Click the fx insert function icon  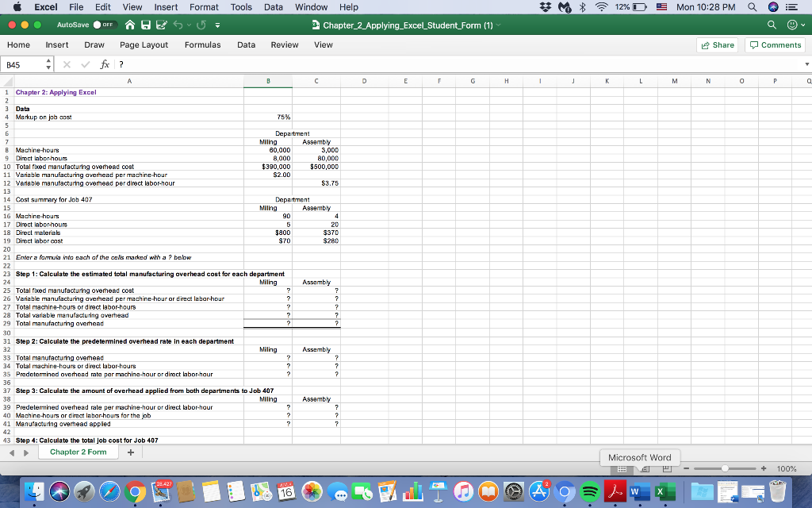pyautogui.click(x=105, y=64)
